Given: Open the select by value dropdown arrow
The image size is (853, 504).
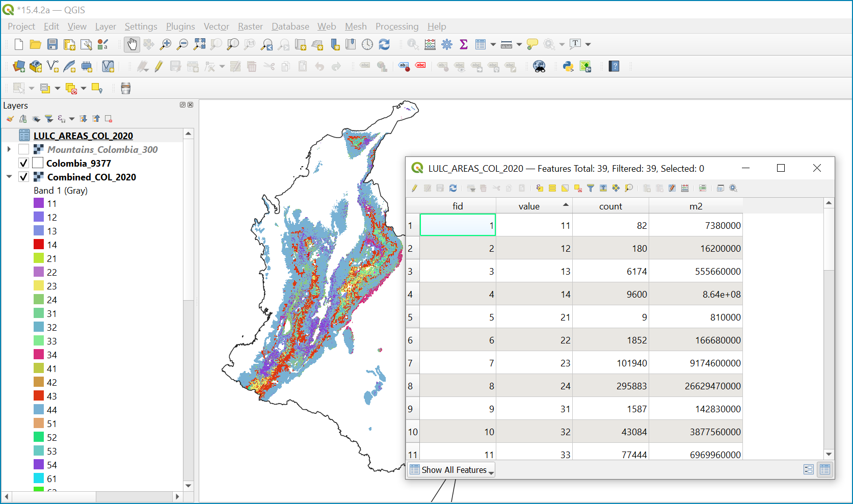Looking at the screenshot, I should (x=58, y=89).
